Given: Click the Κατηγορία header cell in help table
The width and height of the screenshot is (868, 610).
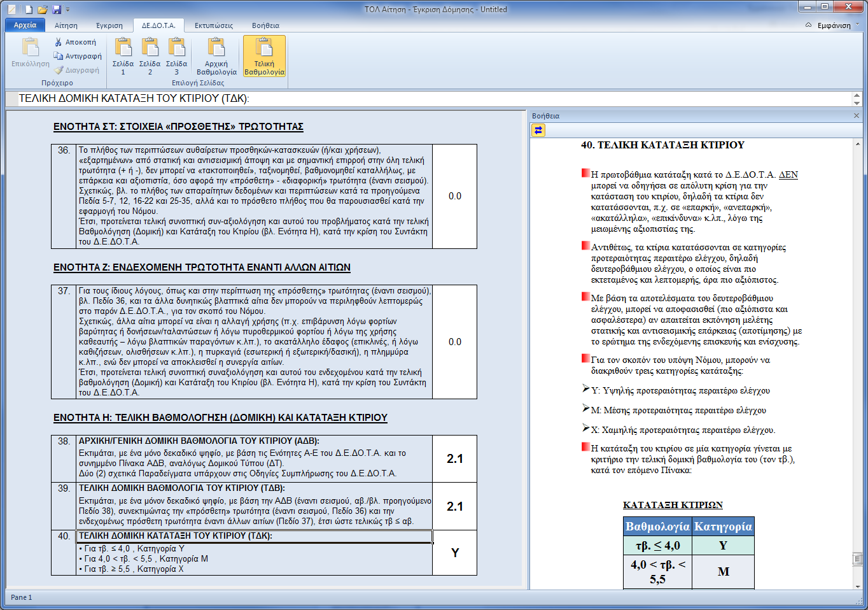Looking at the screenshot, I should [723, 527].
